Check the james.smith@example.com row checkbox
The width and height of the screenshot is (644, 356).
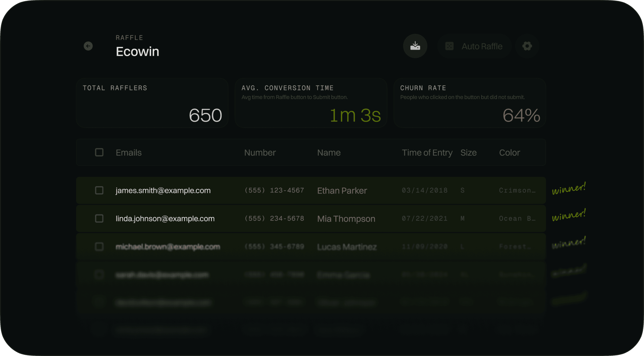tap(99, 191)
